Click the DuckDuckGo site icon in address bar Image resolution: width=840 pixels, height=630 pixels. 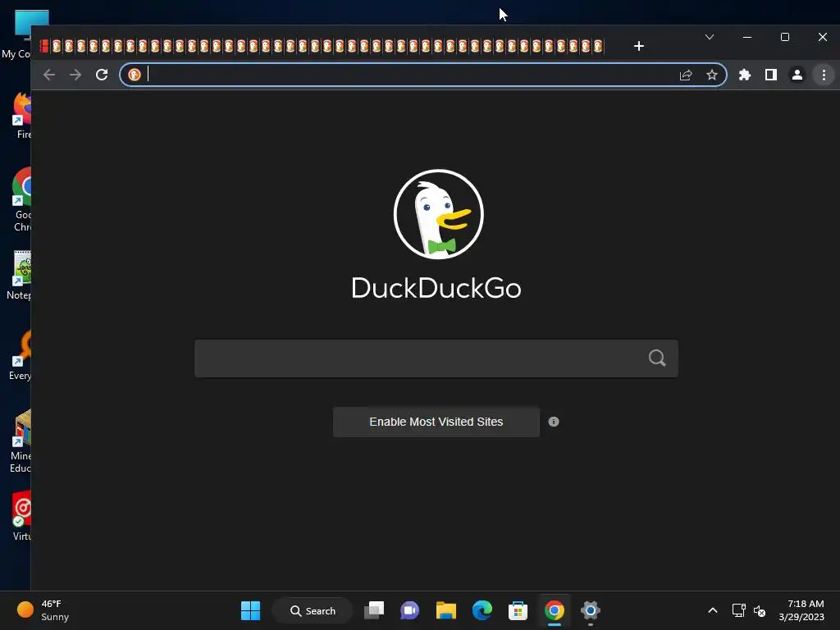(135, 75)
